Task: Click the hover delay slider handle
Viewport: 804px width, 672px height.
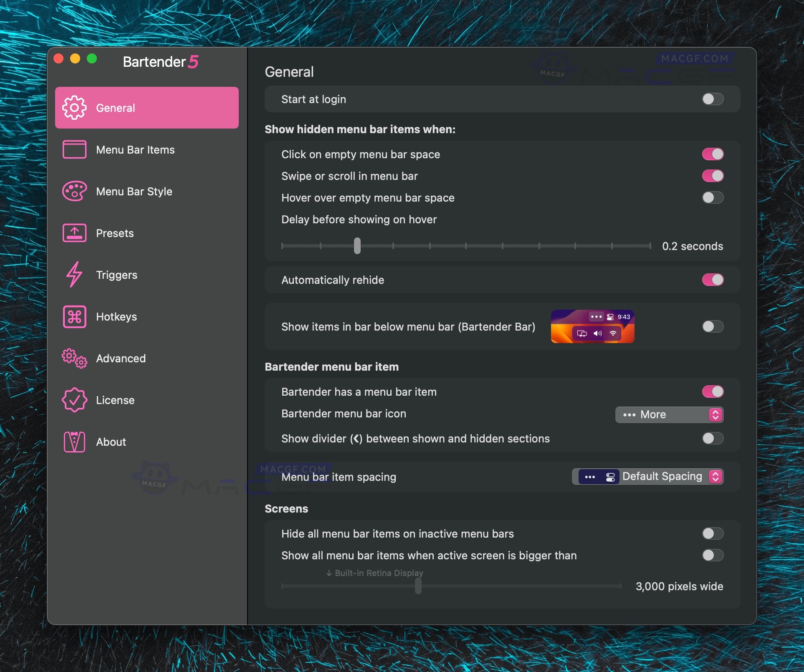Action: click(357, 246)
